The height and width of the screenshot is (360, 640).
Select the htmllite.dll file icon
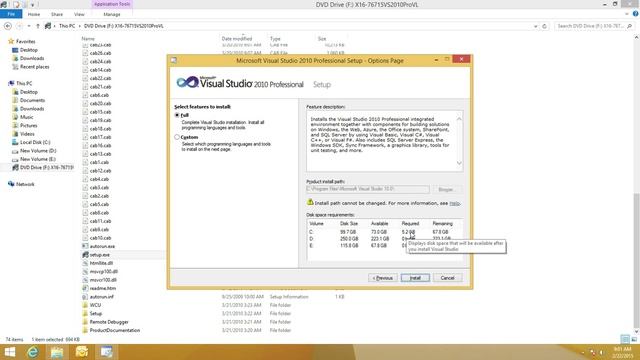point(85,263)
